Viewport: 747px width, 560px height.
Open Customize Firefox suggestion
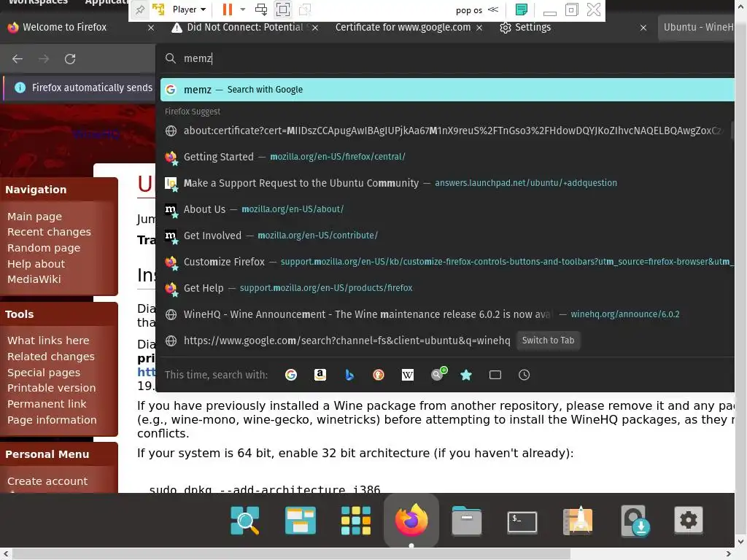(x=447, y=262)
